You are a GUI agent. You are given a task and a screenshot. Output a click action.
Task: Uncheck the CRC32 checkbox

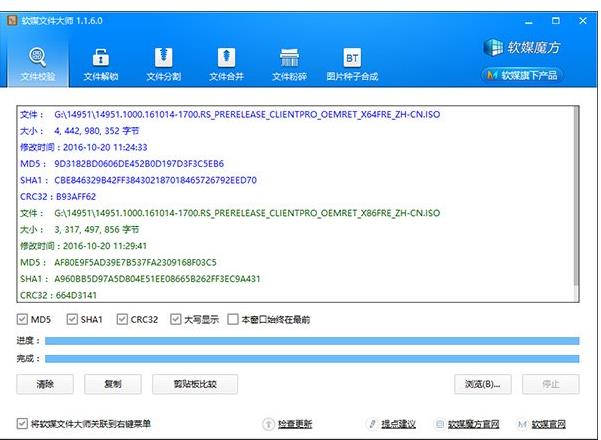[x=122, y=319]
